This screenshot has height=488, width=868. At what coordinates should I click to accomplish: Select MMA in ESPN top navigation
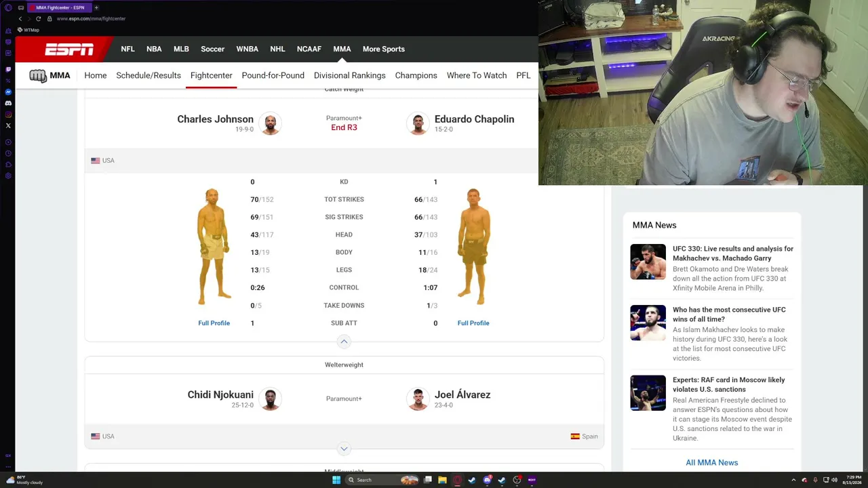pyautogui.click(x=342, y=49)
